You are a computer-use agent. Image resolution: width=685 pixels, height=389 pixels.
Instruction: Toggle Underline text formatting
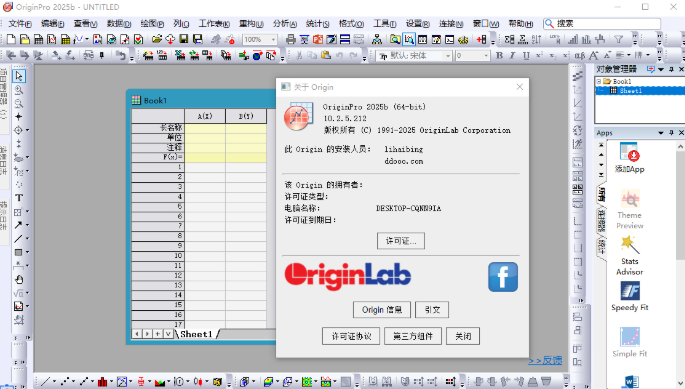click(x=526, y=56)
